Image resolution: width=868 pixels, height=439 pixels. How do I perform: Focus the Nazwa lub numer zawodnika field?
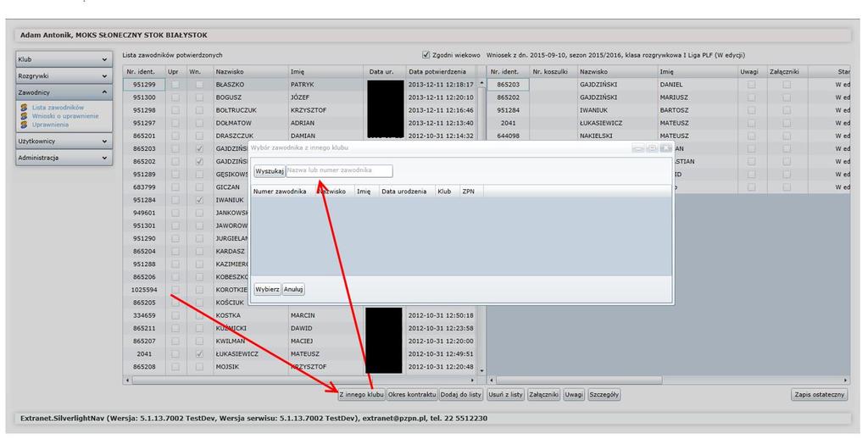(339, 170)
